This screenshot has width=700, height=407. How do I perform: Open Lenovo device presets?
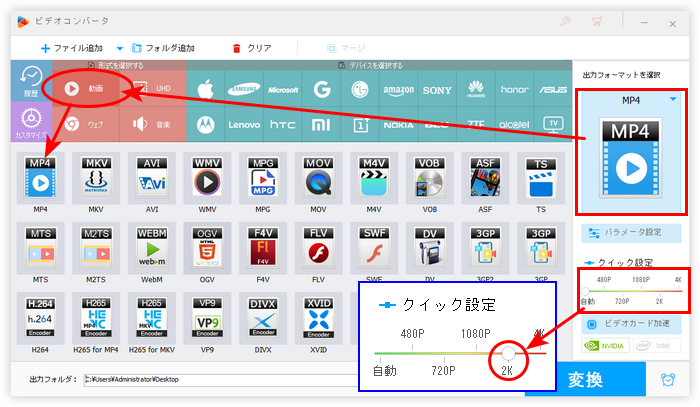coord(244,125)
